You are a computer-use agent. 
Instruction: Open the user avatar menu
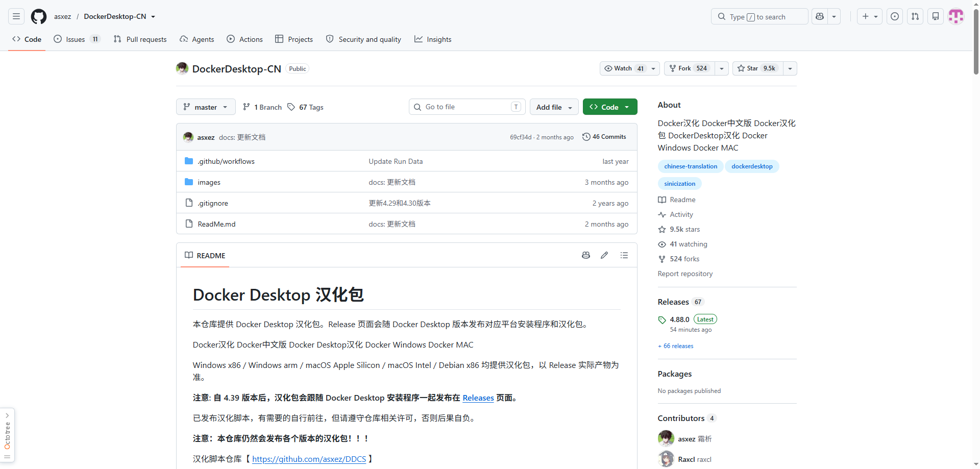point(956,16)
